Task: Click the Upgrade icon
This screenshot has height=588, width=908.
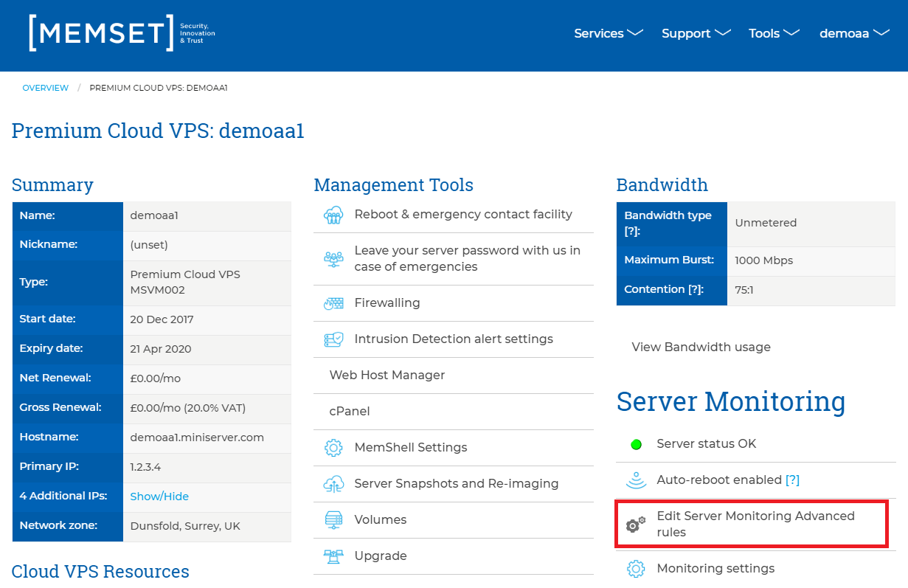Action: [x=334, y=556]
